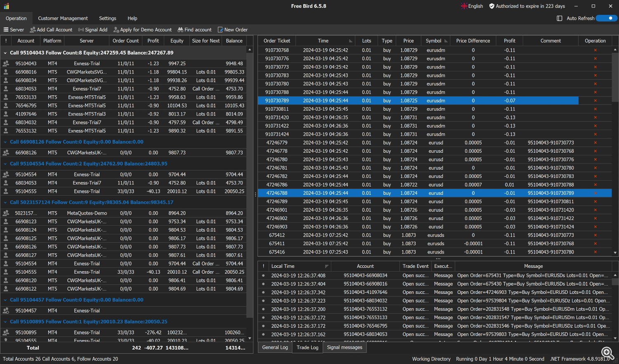The height and width of the screenshot is (364, 619).
Task: Close order 910730773 with its red X
Action: point(595,67)
